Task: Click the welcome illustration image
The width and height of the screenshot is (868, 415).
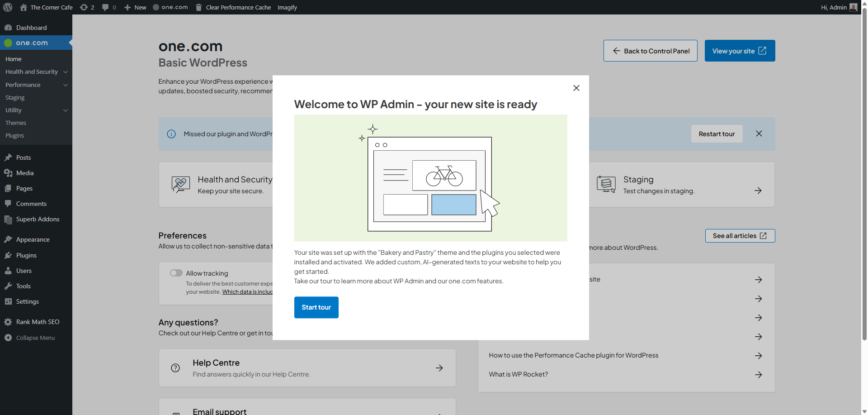Action: [431, 178]
